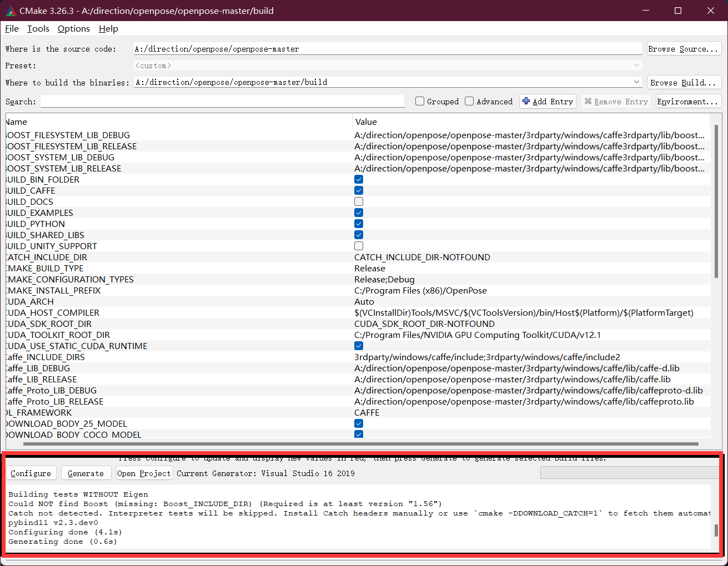Enable the BUILD_UNITY_SUPPORT checkbox
728x566 pixels.
[359, 246]
